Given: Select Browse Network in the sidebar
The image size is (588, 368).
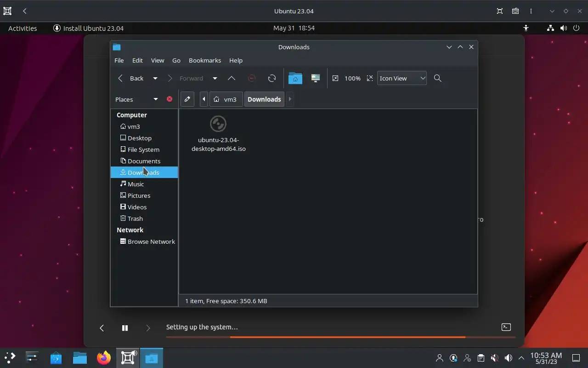Looking at the screenshot, I should click(x=144, y=241).
